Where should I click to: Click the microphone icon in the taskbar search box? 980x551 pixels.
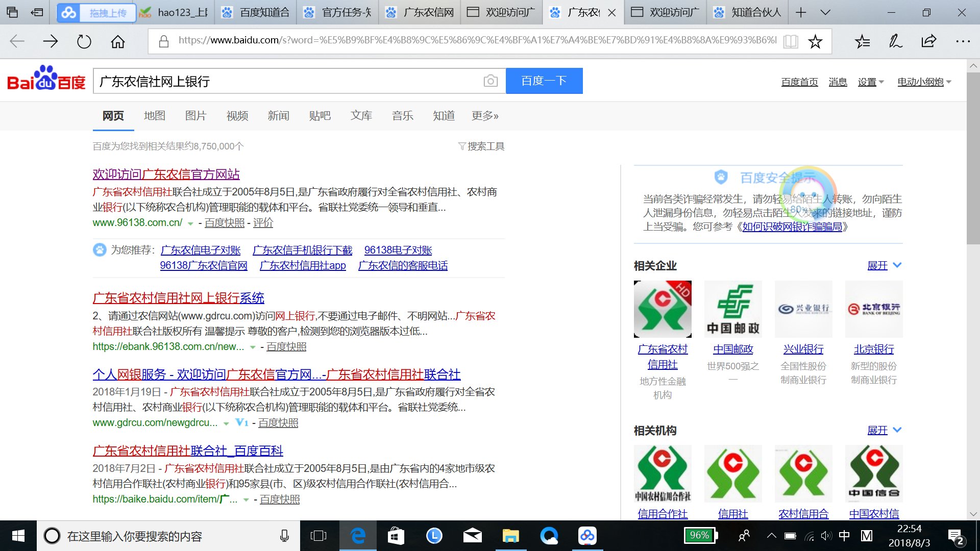pos(284,536)
